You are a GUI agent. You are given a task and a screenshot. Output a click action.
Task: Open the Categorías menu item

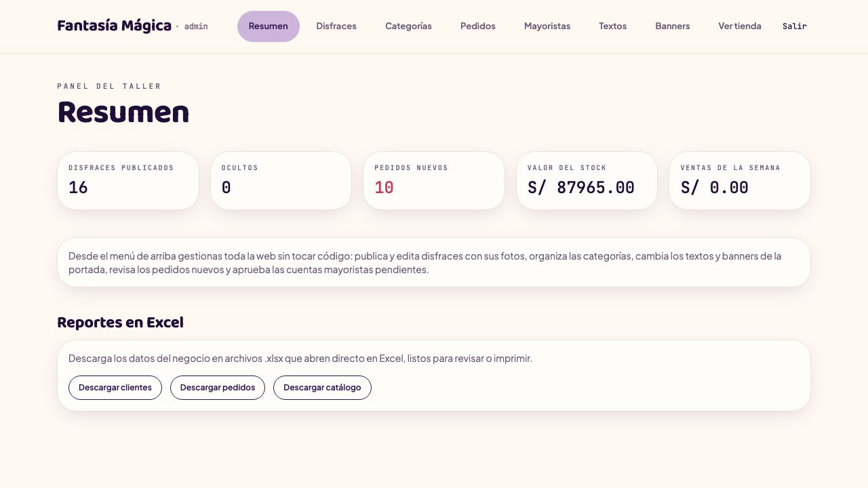[408, 26]
